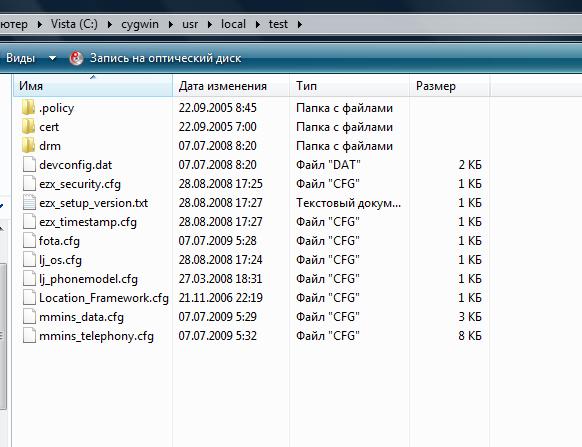Select the fota.cfg file icon

(x=29, y=241)
